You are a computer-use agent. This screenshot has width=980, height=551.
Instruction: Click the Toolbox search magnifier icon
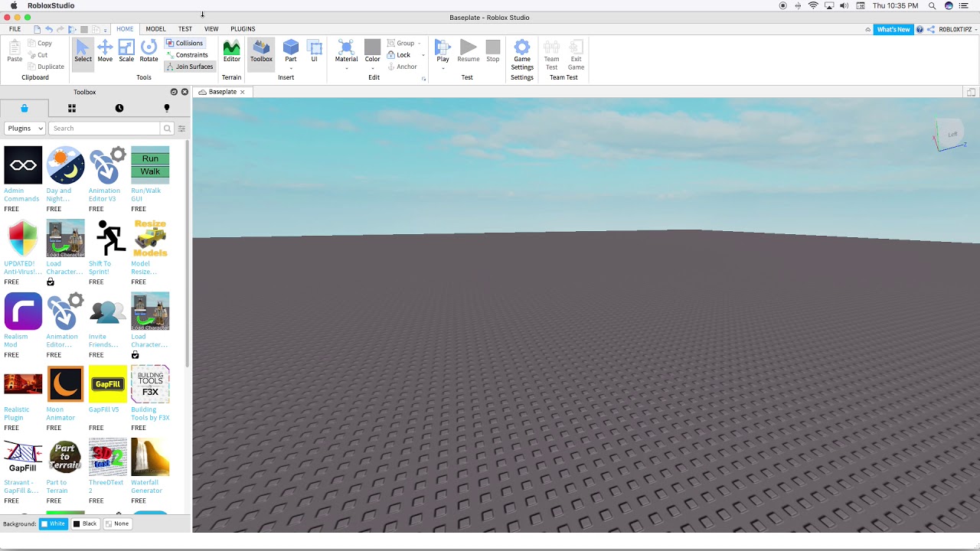coord(167,129)
